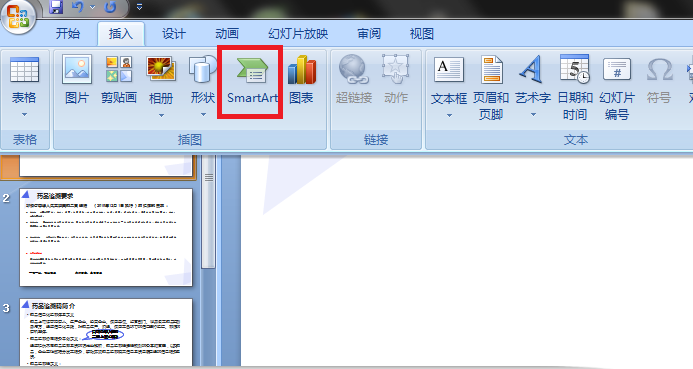Switch to the 插入 tab
Screen dimensions: 693x369
[121, 34]
